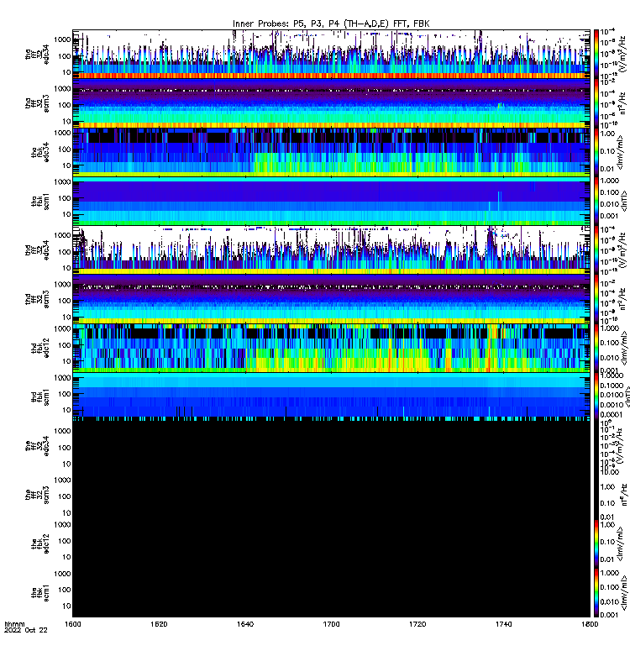The width and height of the screenshot is (630, 672).
Task: Click the color bar beside tha fbk scm1 panel
Action: click(596, 202)
